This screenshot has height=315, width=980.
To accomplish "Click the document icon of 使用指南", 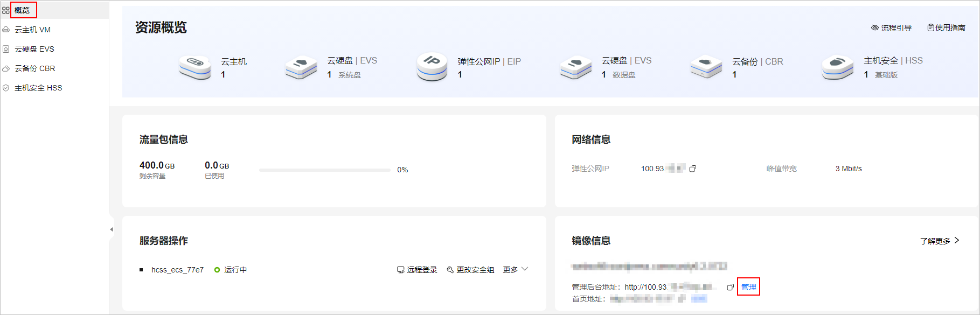I will click(930, 27).
